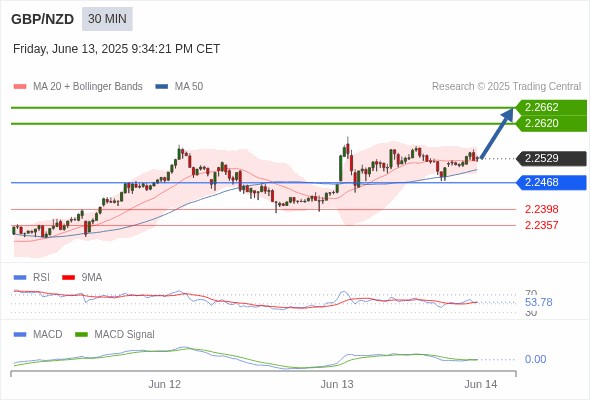The image size is (590, 400).
Task: Click the blue 2.2468 pivot price tag
Action: [551, 183]
